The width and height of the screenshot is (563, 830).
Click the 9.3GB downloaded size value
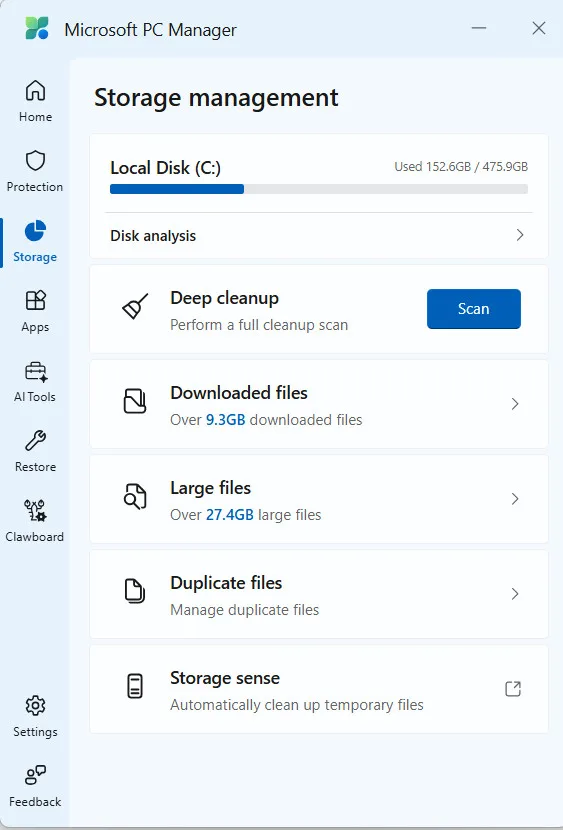[x=225, y=420]
